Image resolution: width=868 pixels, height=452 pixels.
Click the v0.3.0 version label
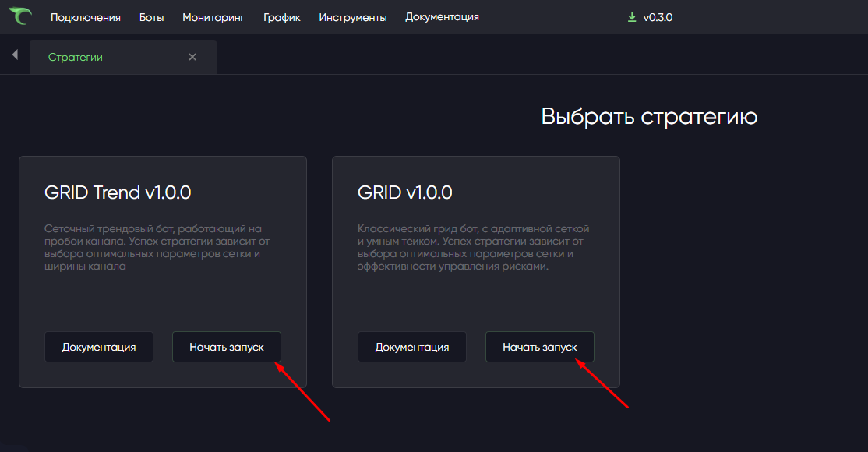coord(658,17)
